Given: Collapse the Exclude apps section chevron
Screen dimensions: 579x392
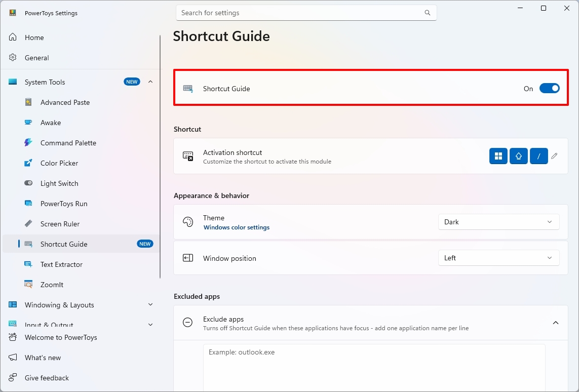Looking at the screenshot, I should [555, 323].
